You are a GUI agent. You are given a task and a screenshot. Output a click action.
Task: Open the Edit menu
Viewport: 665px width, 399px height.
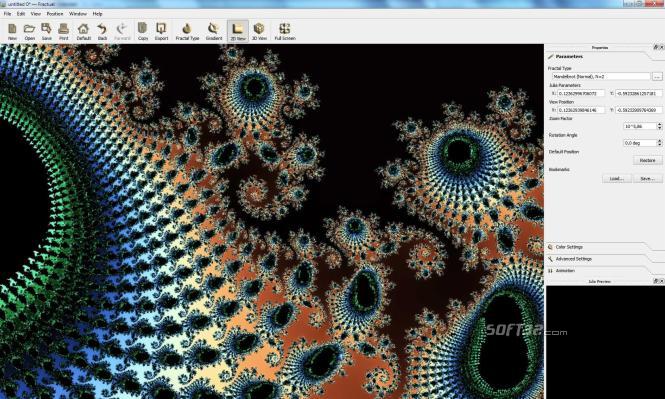(21, 14)
